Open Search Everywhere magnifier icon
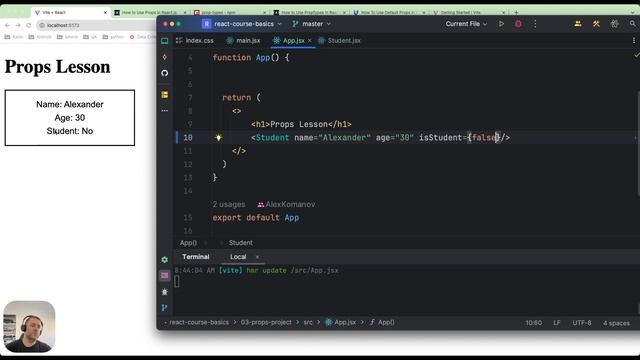This screenshot has height=360, width=640. pos(633,24)
